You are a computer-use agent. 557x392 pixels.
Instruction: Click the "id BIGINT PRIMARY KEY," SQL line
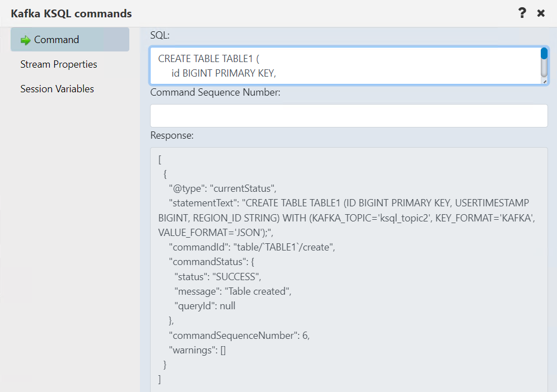tap(224, 73)
